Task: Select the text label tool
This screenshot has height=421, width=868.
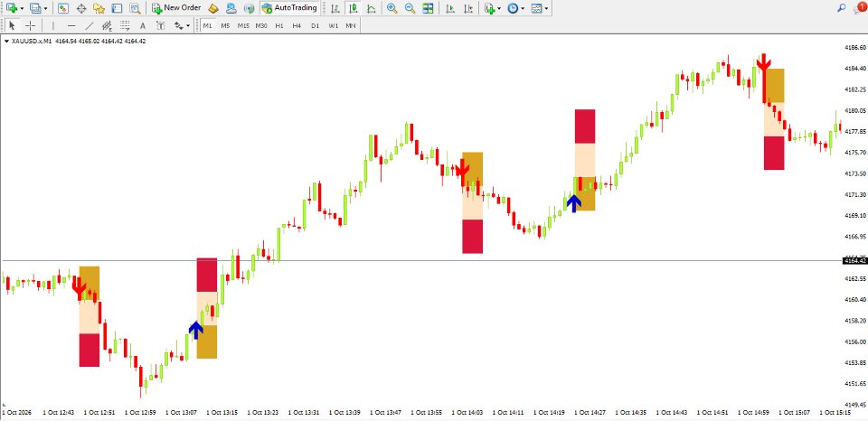Action: click(161, 25)
